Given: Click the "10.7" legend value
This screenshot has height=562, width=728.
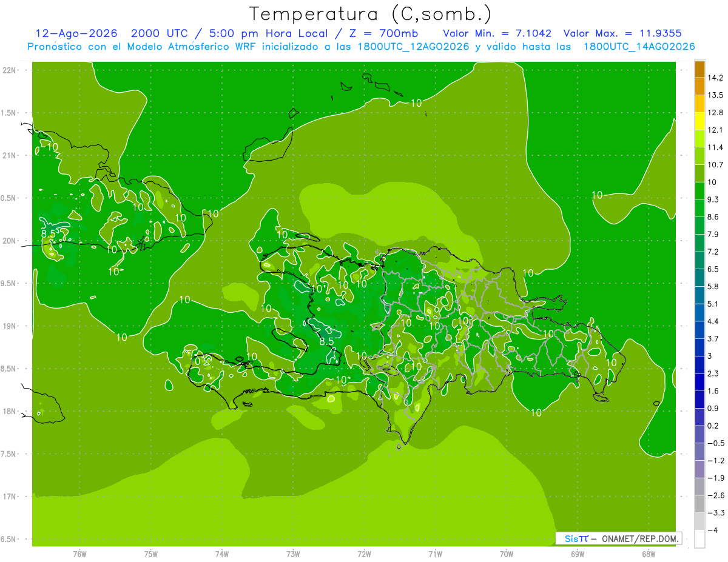Looking at the screenshot, I should [x=716, y=165].
